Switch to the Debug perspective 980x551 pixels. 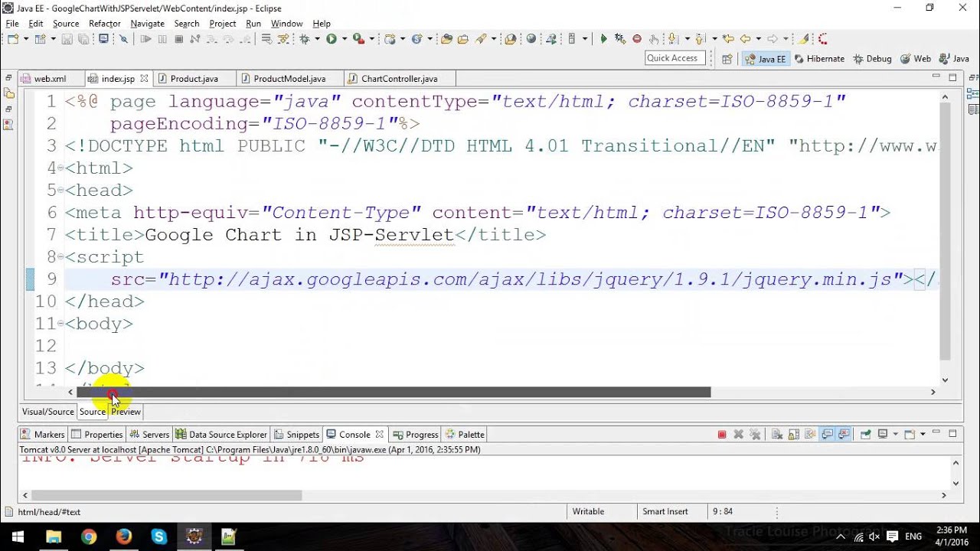[872, 59]
